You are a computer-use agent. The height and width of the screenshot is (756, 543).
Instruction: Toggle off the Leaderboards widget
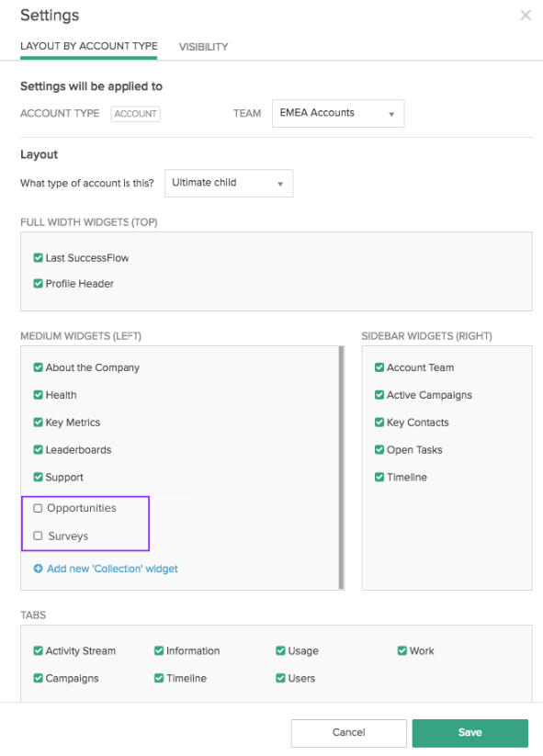click(38, 450)
